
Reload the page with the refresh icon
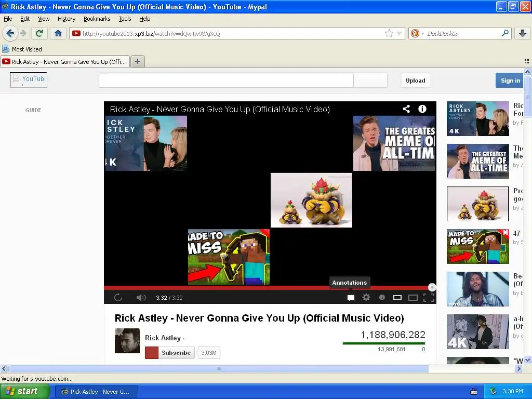click(39, 33)
